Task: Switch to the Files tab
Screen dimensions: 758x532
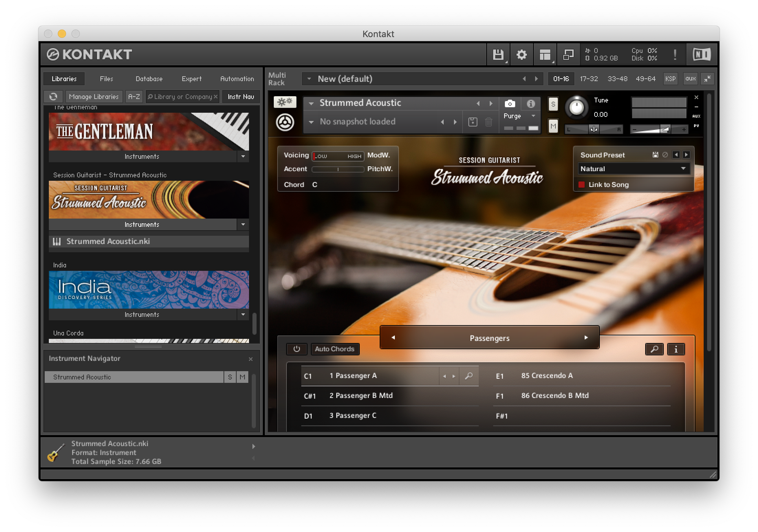Action: point(106,79)
